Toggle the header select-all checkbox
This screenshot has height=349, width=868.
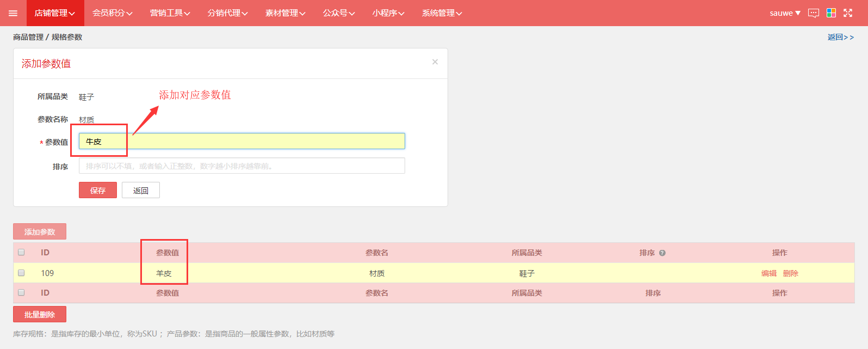(21, 252)
